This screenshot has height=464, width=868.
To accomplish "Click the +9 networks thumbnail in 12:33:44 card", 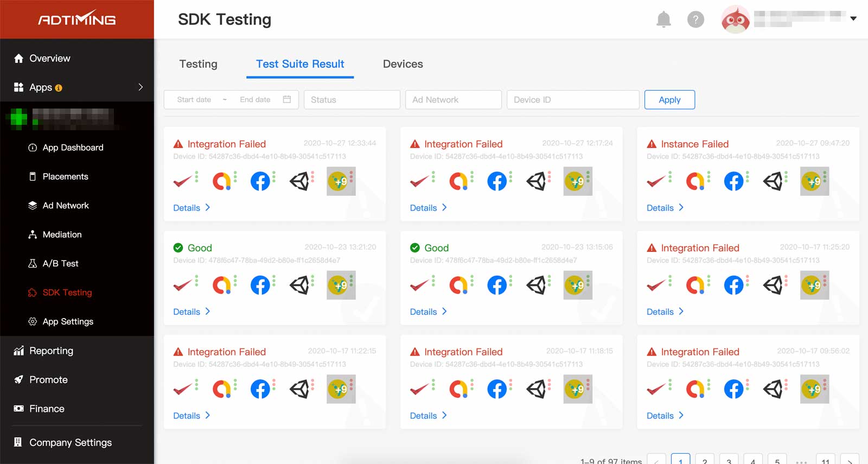I will (341, 181).
